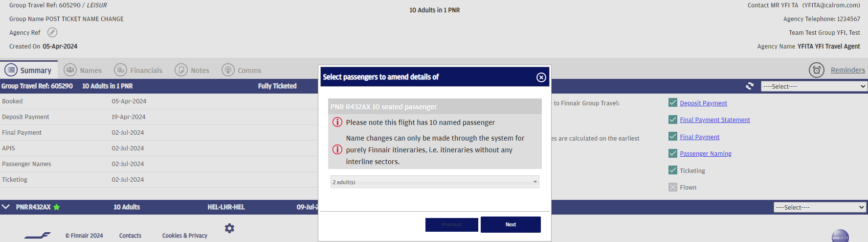Open the Select dropdown in the group header bar
This screenshot has height=242, width=868.
[814, 86]
